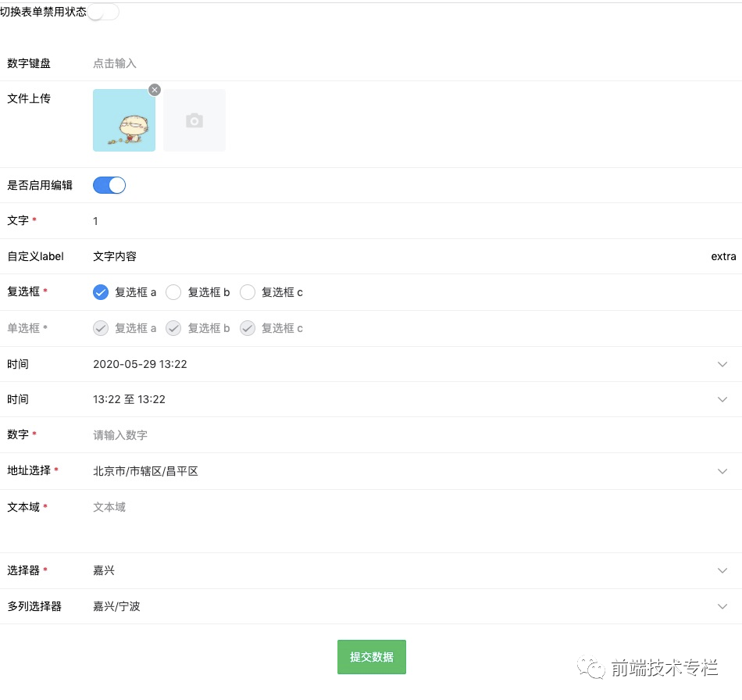Click the 地址选择 label
The height and width of the screenshot is (700, 742).
click(x=29, y=470)
